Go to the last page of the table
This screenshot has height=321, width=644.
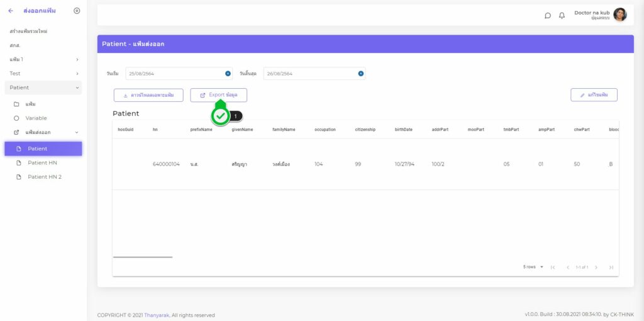611,267
